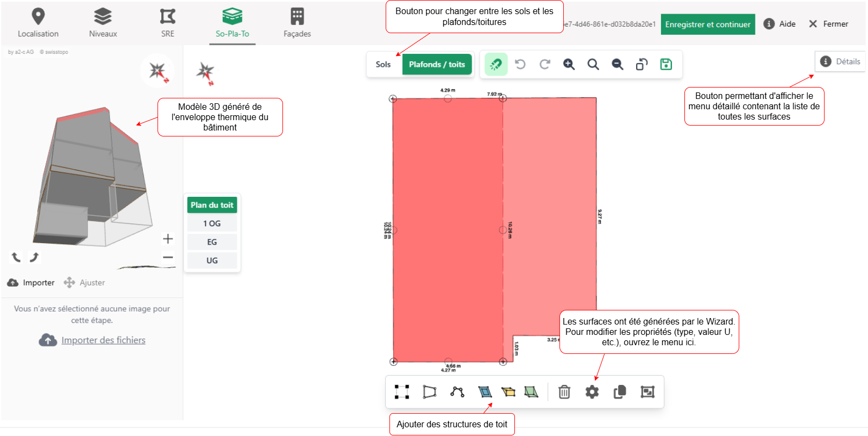
Task: Open Aide help
Action: click(779, 24)
